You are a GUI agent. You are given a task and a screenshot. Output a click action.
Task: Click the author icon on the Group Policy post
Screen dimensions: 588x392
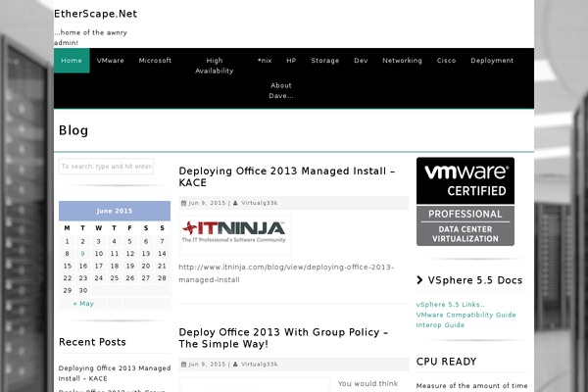click(x=235, y=365)
